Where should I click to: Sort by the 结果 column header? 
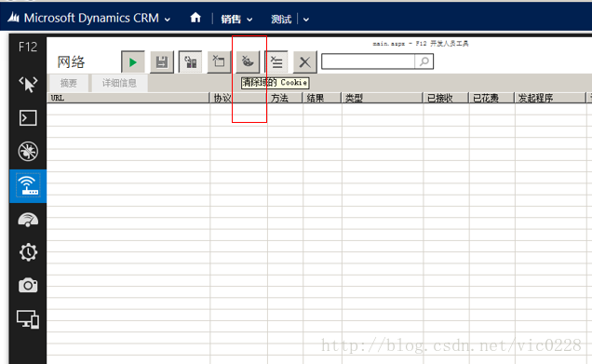tap(322, 98)
